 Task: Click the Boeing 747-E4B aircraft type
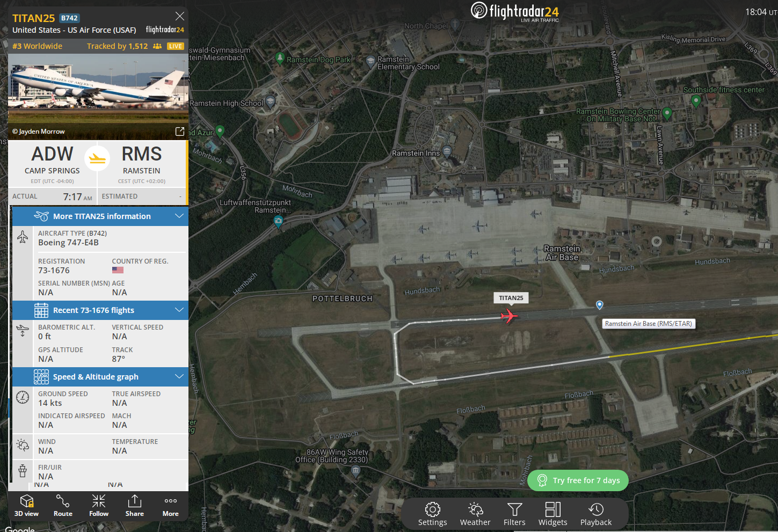pos(68,243)
